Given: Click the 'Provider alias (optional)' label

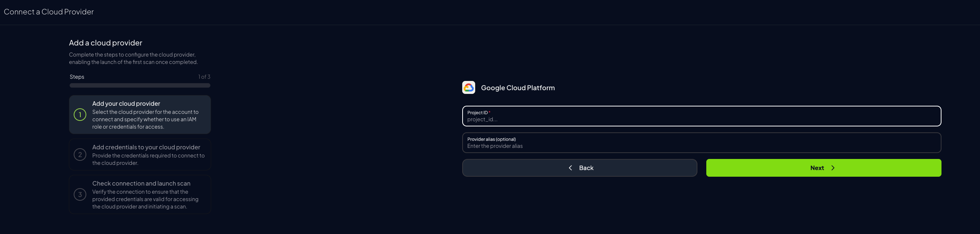Looking at the screenshot, I should click(491, 139).
